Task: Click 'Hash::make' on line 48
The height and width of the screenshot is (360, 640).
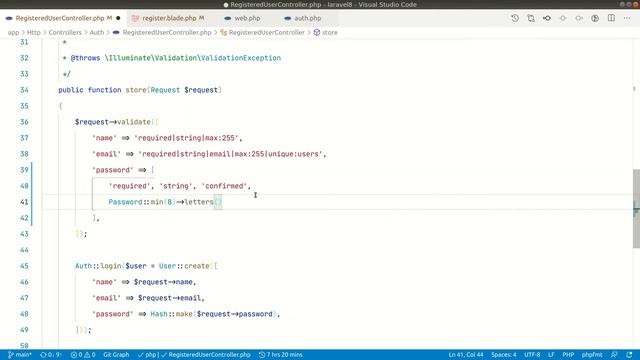Action: (x=171, y=314)
